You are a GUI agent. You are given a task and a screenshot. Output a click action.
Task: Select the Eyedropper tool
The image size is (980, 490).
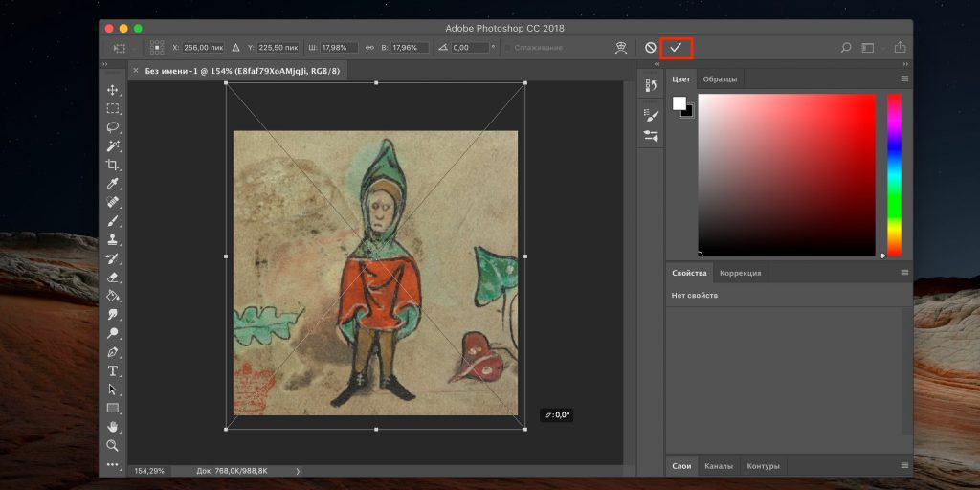coord(113,184)
